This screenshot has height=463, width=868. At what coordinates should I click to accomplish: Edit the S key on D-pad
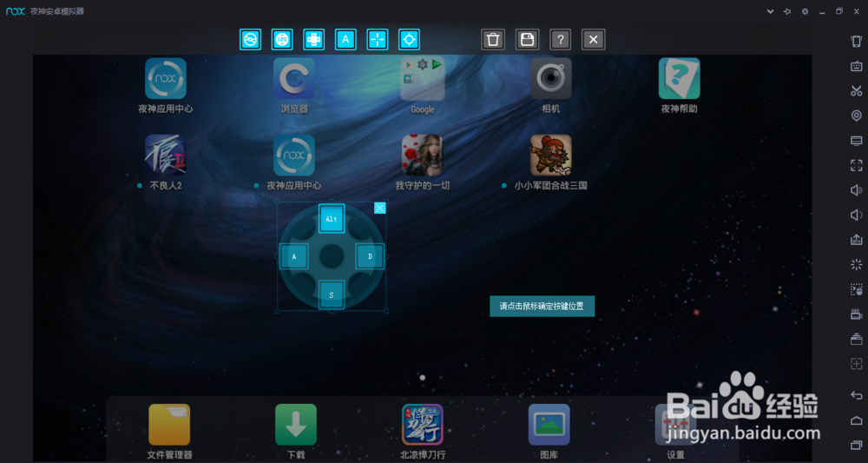[x=332, y=294]
